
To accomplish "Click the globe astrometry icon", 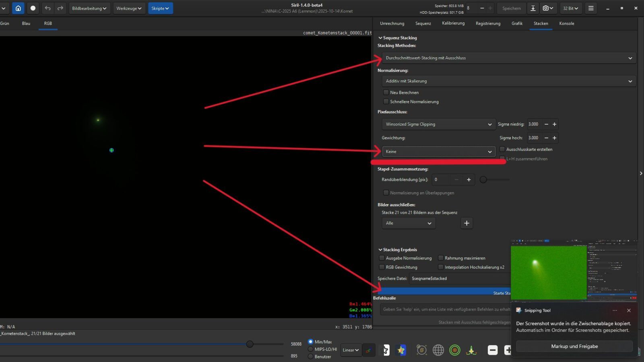I will pyautogui.click(x=438, y=350).
